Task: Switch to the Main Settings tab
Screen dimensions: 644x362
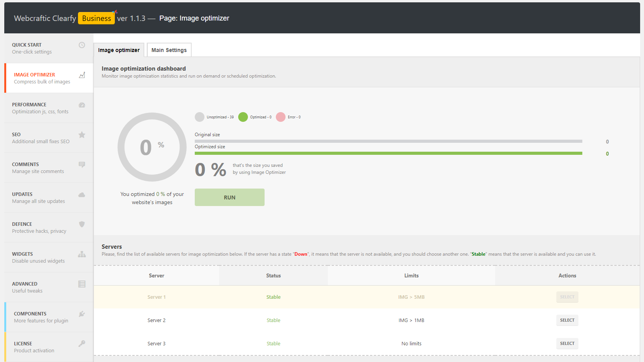Action: [x=169, y=50]
